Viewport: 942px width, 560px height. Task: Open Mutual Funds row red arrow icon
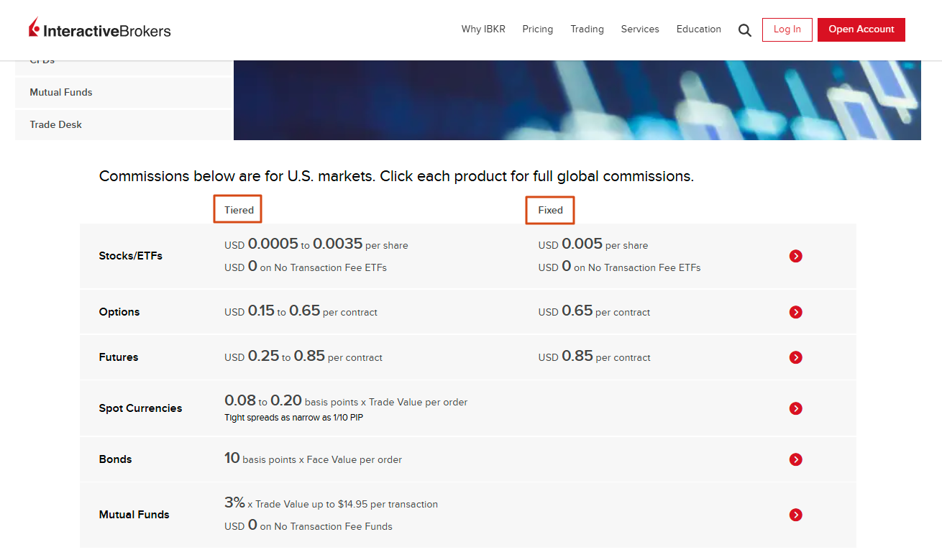pos(795,515)
